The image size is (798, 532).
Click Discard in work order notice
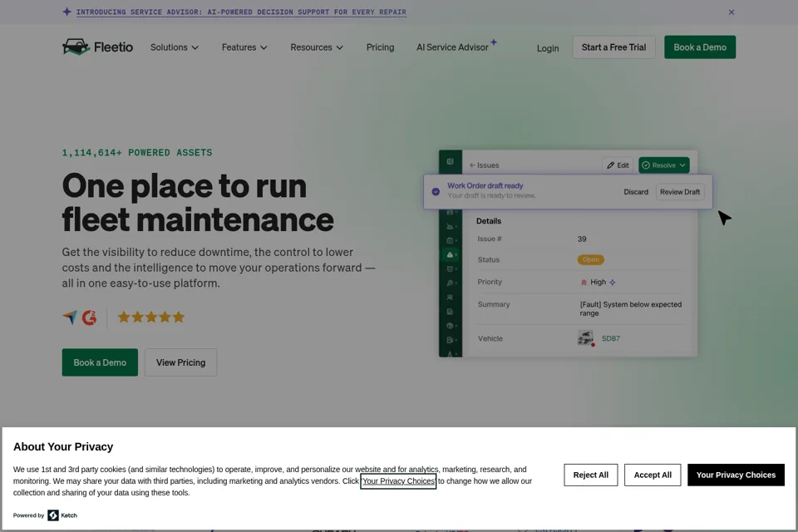click(636, 192)
